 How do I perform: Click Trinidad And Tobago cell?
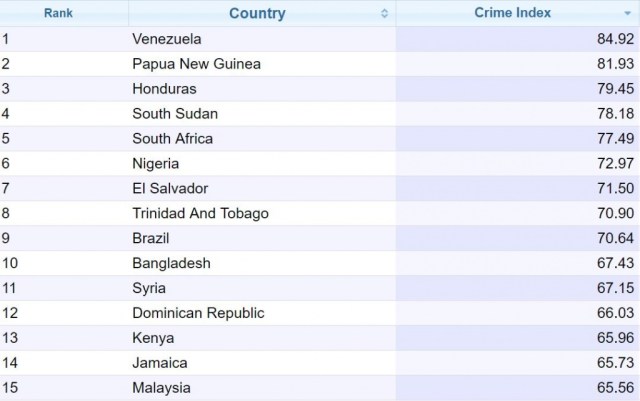tap(200, 213)
